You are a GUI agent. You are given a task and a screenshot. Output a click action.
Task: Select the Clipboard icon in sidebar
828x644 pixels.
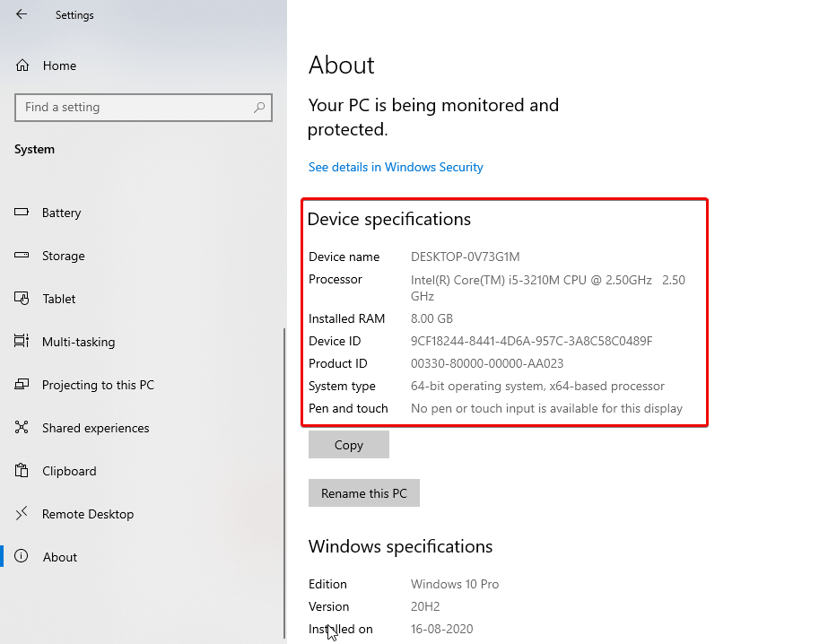click(23, 471)
